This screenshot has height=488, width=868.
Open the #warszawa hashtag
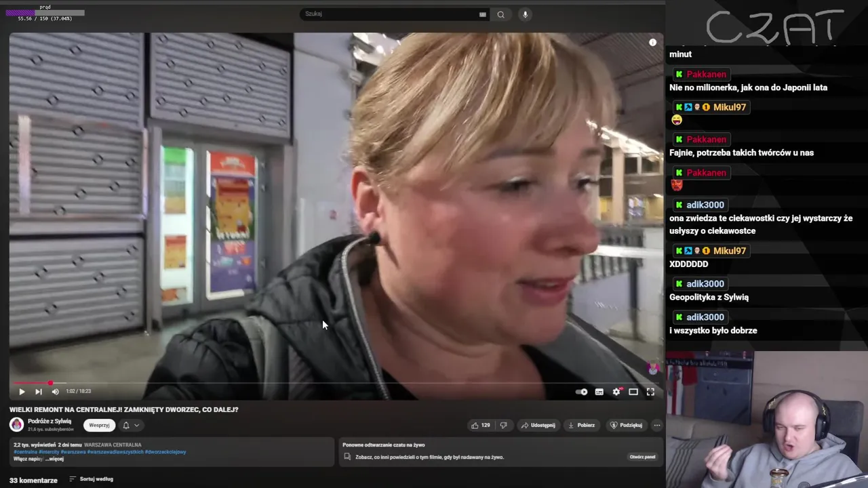point(73,451)
